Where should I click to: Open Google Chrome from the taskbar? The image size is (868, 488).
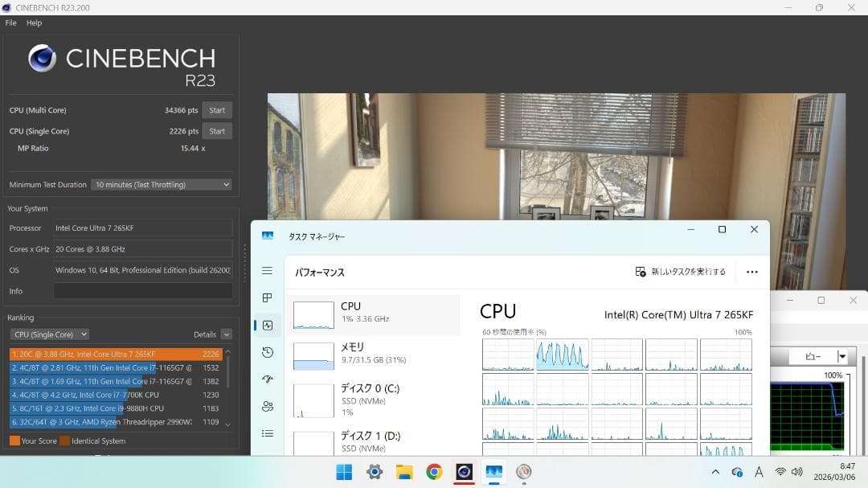coord(434,473)
